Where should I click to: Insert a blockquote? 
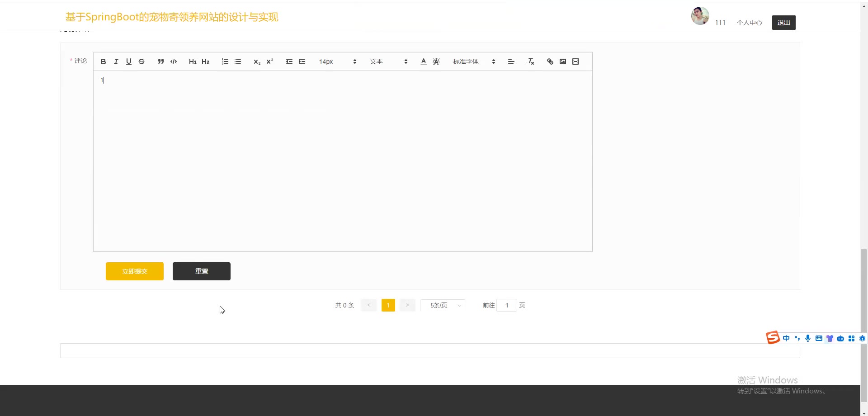[x=160, y=61]
